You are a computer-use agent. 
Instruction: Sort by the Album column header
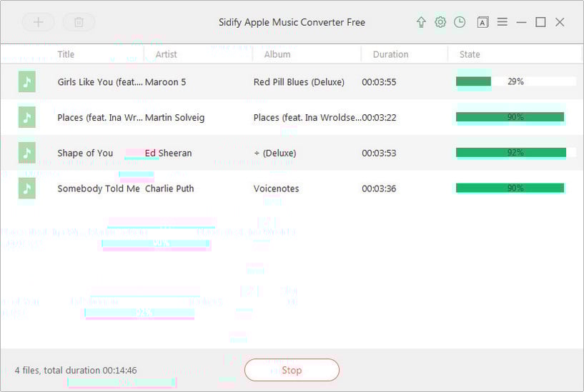[x=277, y=54]
